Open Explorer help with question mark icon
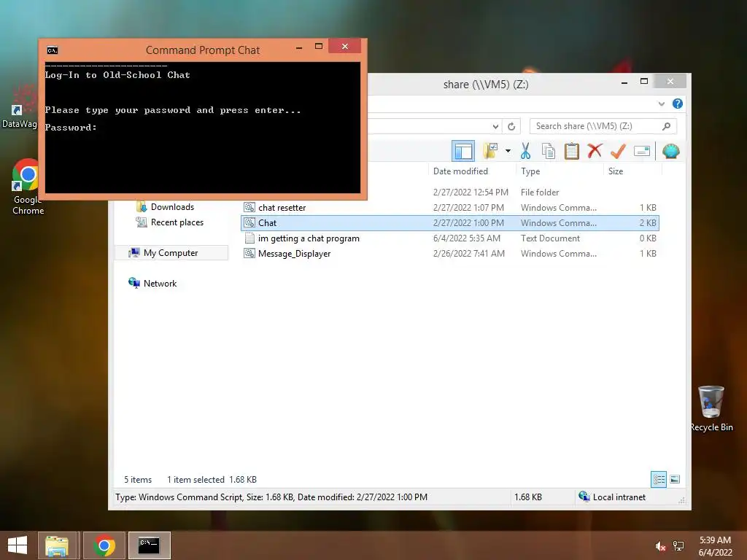The height and width of the screenshot is (560, 747). tap(678, 104)
